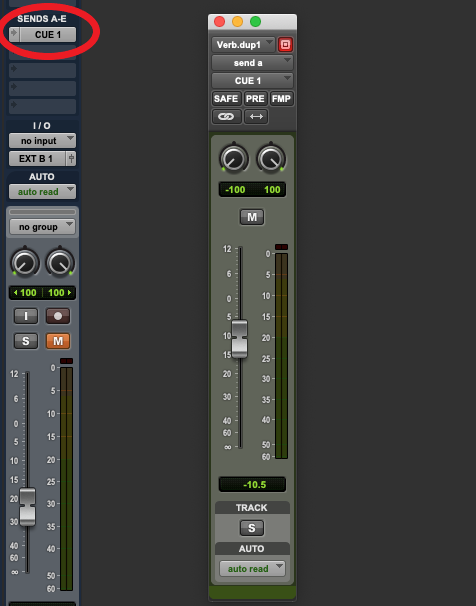Click the channel strip volume fader handle
This screenshot has width=476, height=606.
[x=27, y=507]
